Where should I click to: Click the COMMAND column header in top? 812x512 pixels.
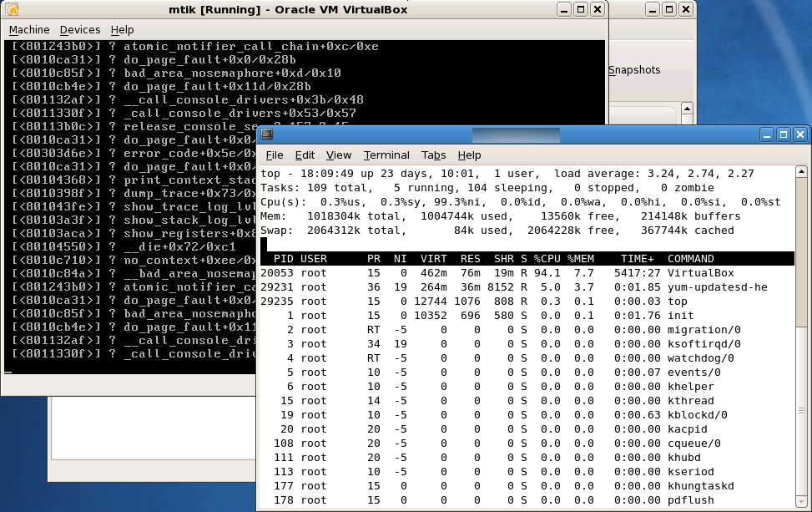pyautogui.click(x=690, y=259)
